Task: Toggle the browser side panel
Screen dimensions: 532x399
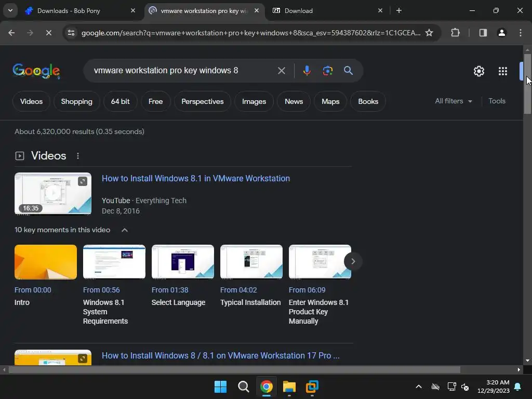Action: coord(483,33)
